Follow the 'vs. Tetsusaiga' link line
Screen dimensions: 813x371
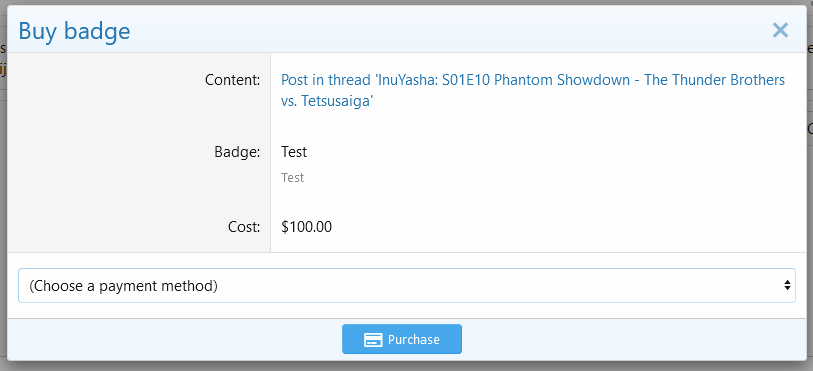[327, 101]
